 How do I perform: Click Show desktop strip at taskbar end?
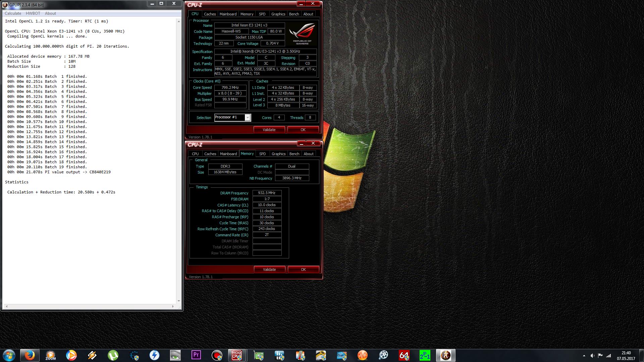641,355
